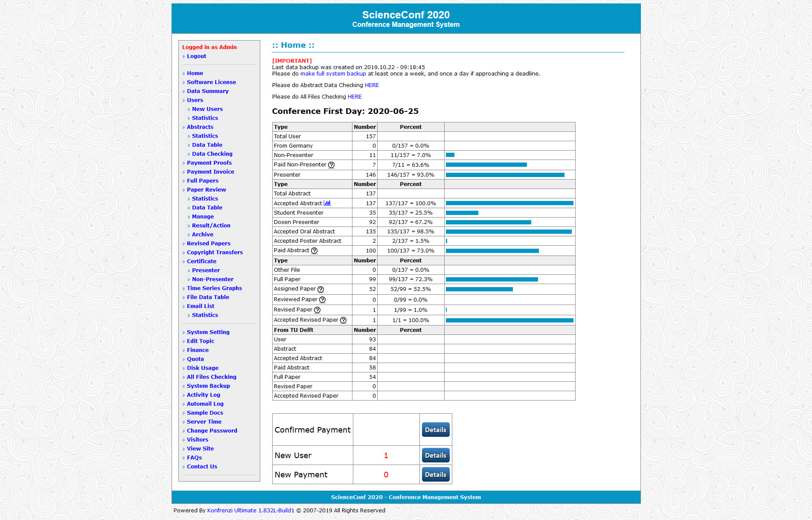Go to Payment Proofs in sidebar
The width and height of the screenshot is (812, 520).
point(209,163)
